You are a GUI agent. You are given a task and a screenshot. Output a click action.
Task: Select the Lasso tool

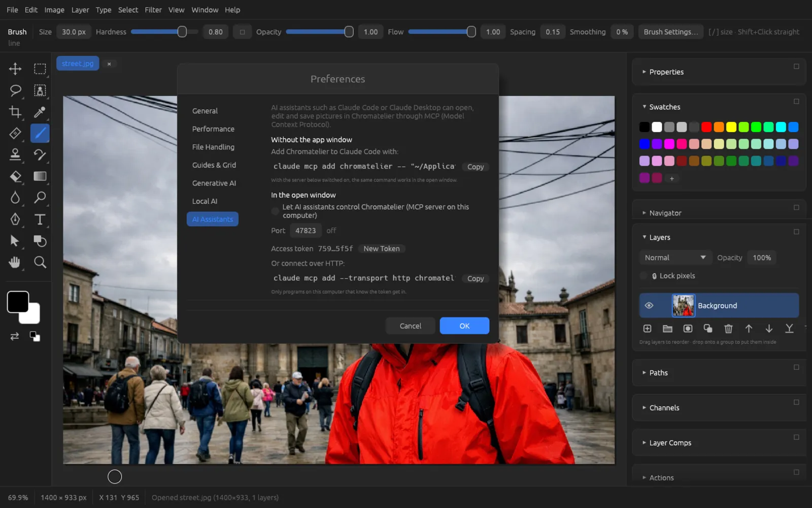pos(15,90)
